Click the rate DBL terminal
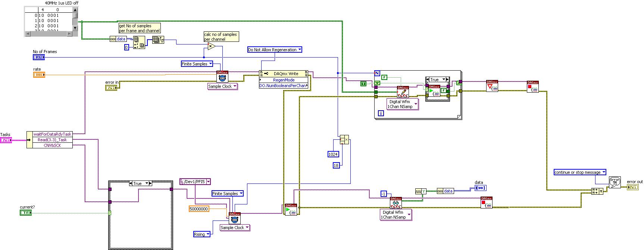Screen dimensions: 644x250 coord(39,75)
